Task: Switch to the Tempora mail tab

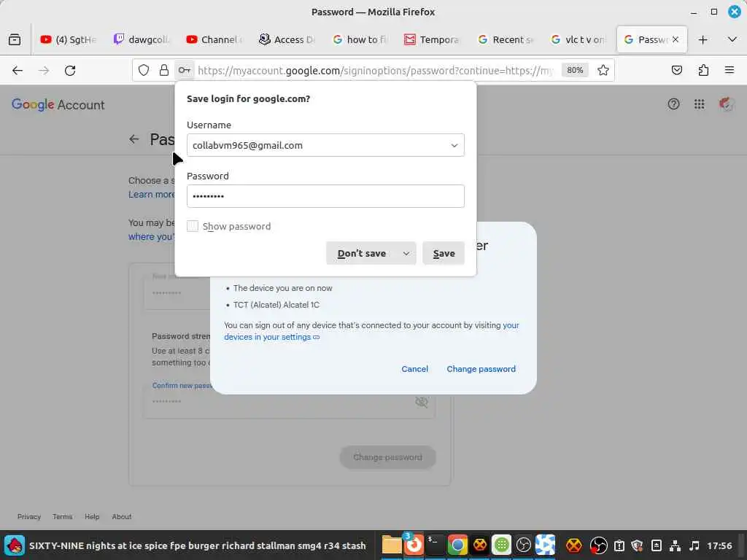Action: [x=433, y=39]
